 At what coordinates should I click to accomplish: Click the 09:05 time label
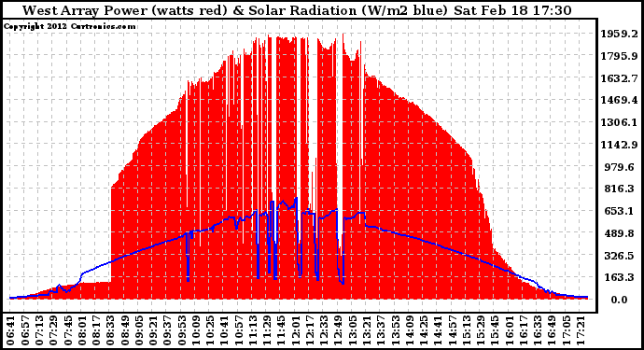point(138,330)
